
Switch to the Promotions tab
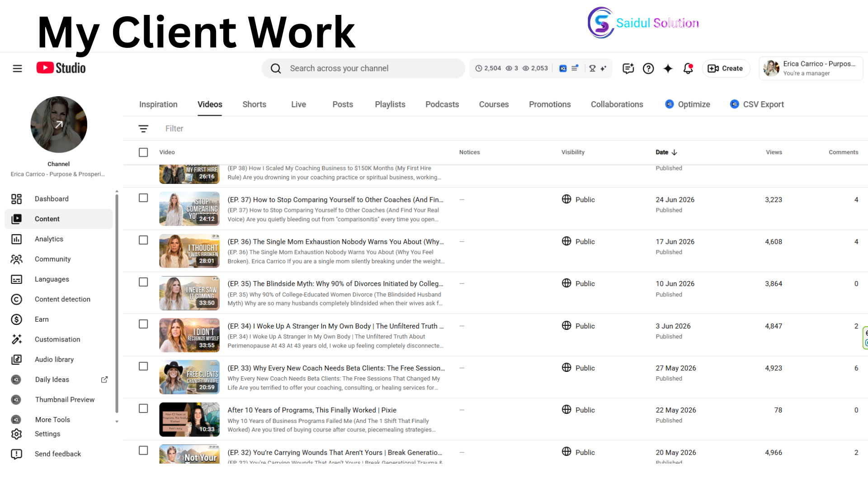click(550, 104)
